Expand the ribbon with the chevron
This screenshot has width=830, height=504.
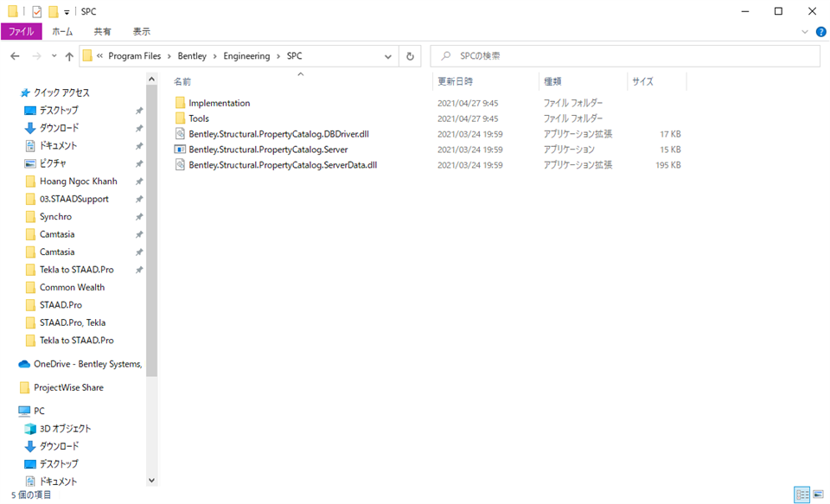(805, 32)
